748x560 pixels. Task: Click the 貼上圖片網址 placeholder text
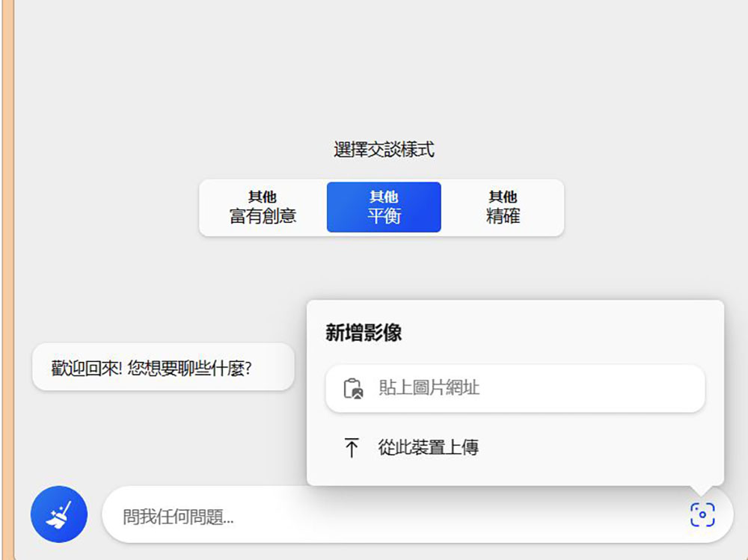click(x=429, y=388)
